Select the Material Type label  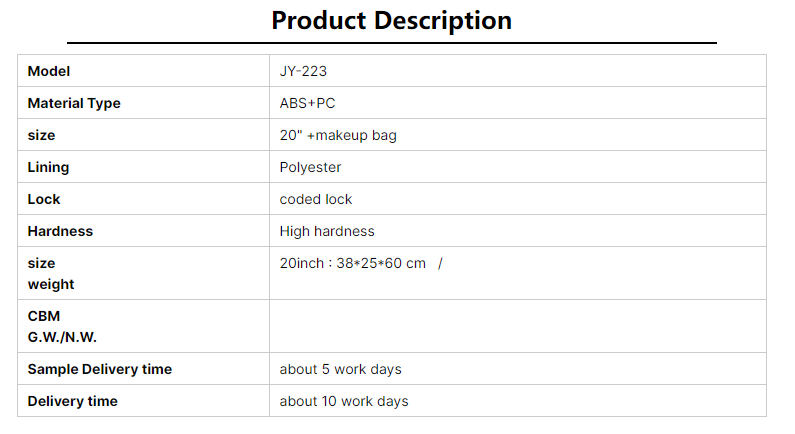[74, 103]
